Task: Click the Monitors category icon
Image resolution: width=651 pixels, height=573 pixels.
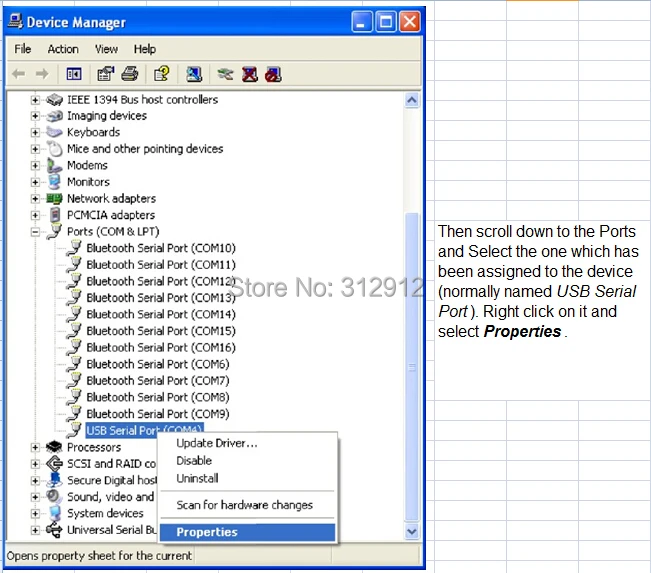Action: coord(54,182)
